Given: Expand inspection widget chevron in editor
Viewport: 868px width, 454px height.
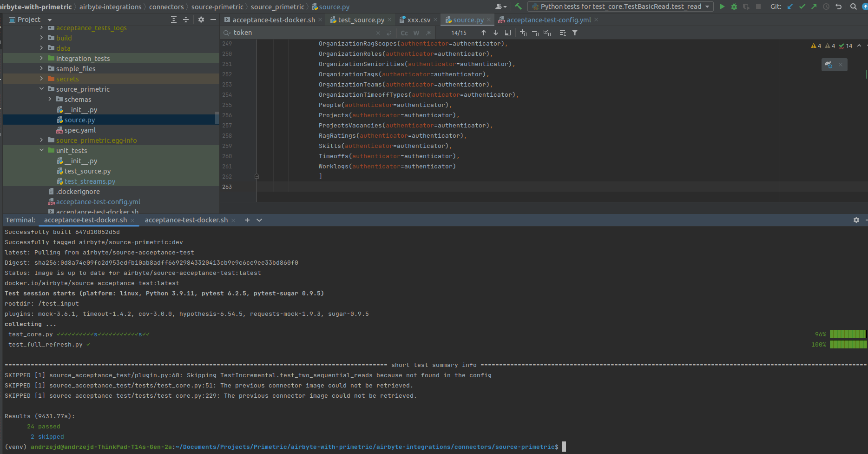Looking at the screenshot, I should (859, 46).
